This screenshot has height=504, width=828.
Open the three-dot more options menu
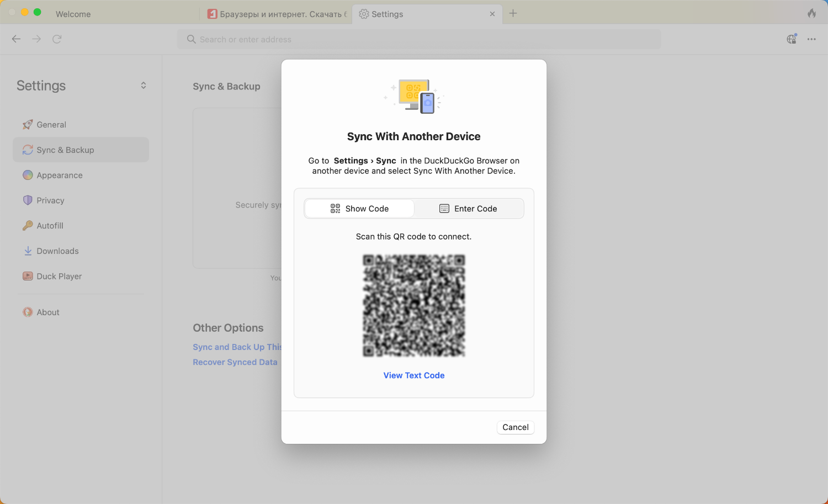[811, 39]
